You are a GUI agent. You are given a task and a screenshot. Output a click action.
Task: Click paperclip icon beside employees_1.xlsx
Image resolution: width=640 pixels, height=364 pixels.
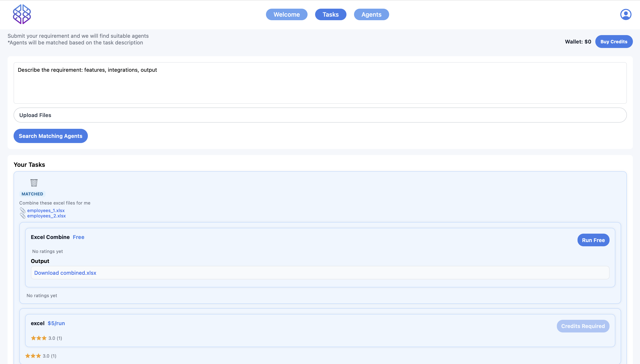click(x=22, y=210)
